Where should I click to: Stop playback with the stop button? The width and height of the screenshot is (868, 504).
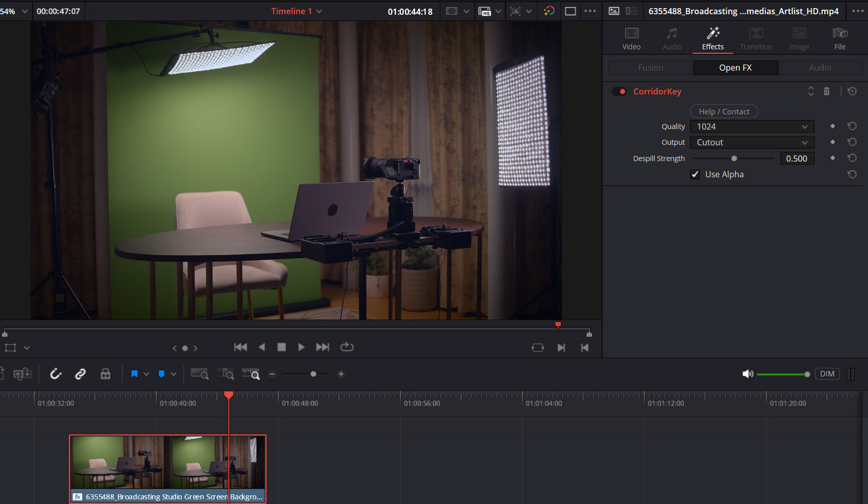(281, 347)
